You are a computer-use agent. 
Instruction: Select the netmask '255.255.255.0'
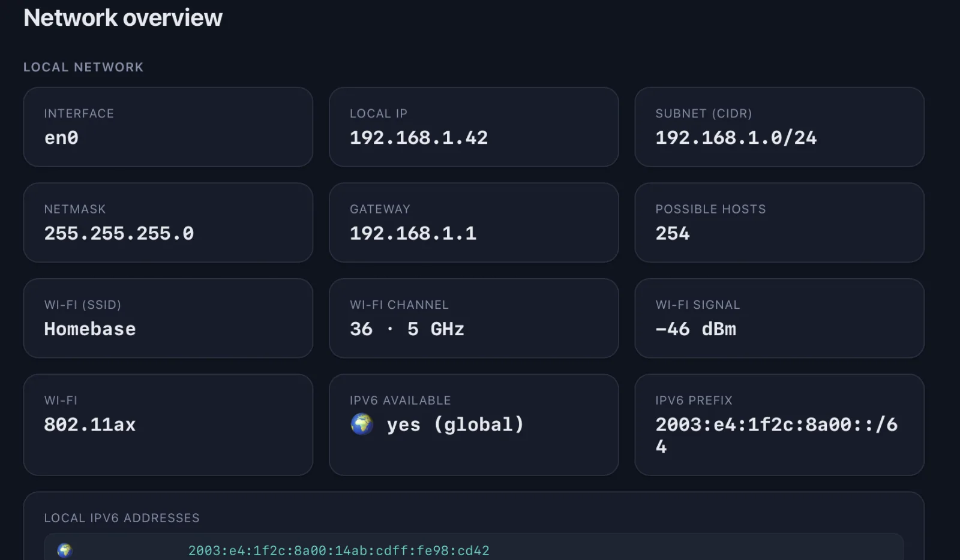click(x=119, y=233)
